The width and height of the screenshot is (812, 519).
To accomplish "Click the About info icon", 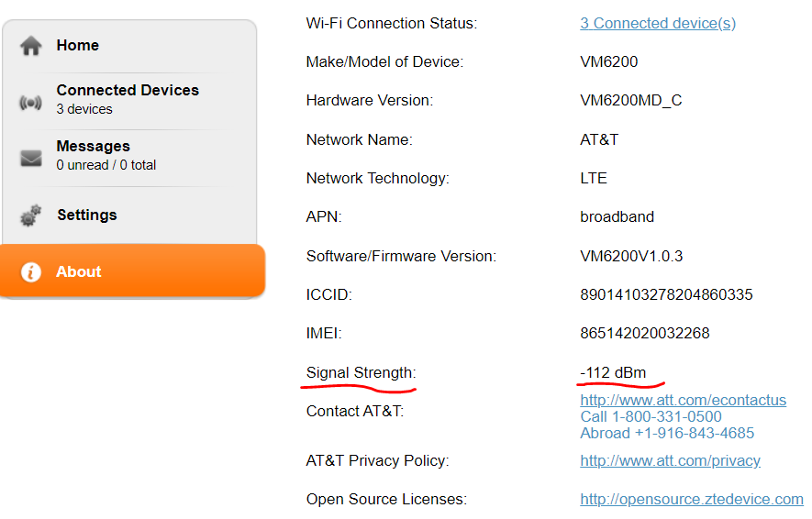I will click(x=31, y=272).
